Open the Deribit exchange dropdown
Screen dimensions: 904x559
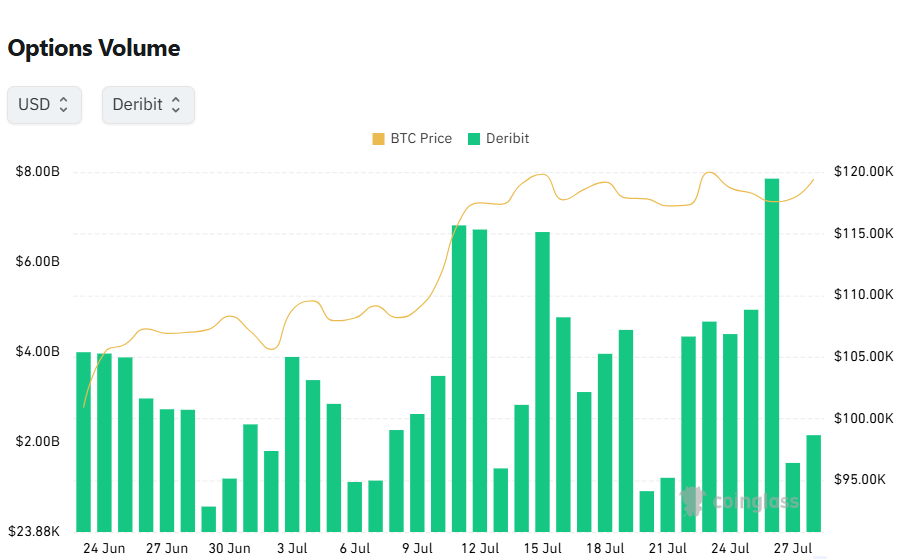click(x=148, y=105)
